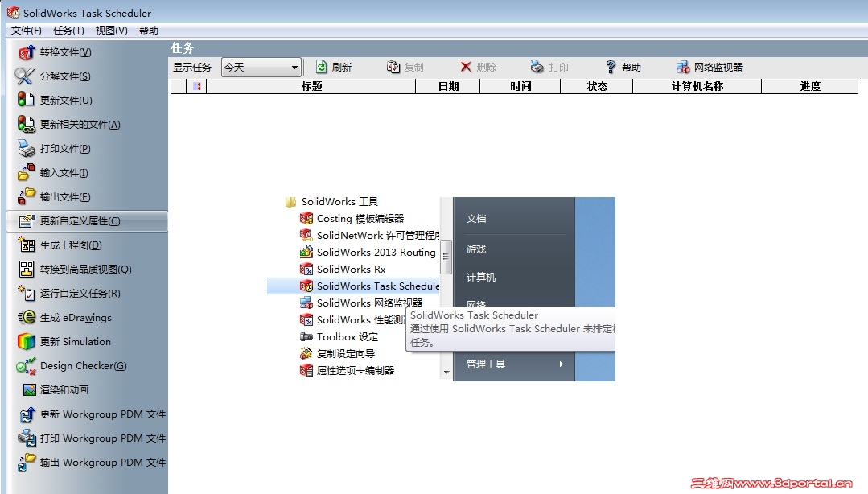Expand the 管理工具 submenu arrow
Screen dimensions: 868x494
[561, 364]
